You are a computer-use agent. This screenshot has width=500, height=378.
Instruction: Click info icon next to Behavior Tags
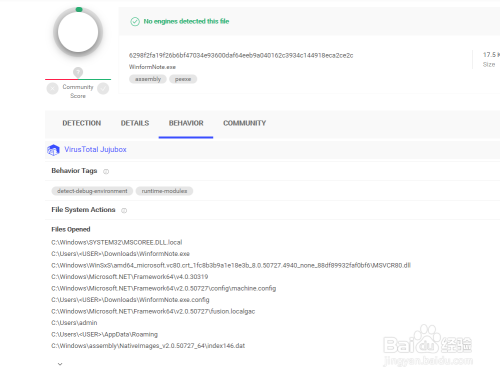pyautogui.click(x=106, y=171)
